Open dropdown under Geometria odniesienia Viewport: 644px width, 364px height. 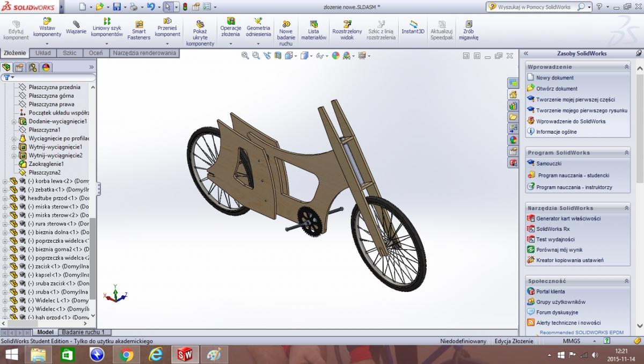click(258, 43)
